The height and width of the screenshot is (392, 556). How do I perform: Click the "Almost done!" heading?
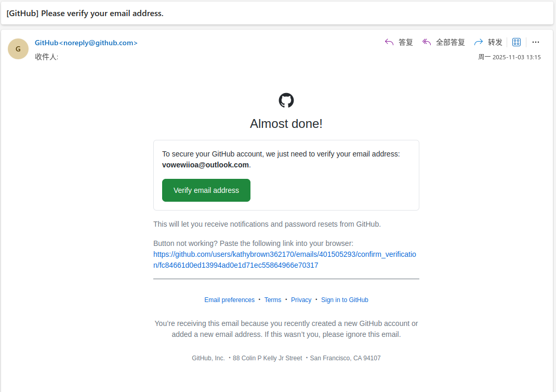click(286, 124)
